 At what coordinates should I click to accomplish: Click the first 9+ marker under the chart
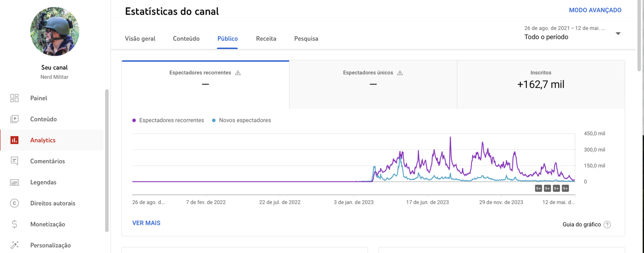coord(538,188)
